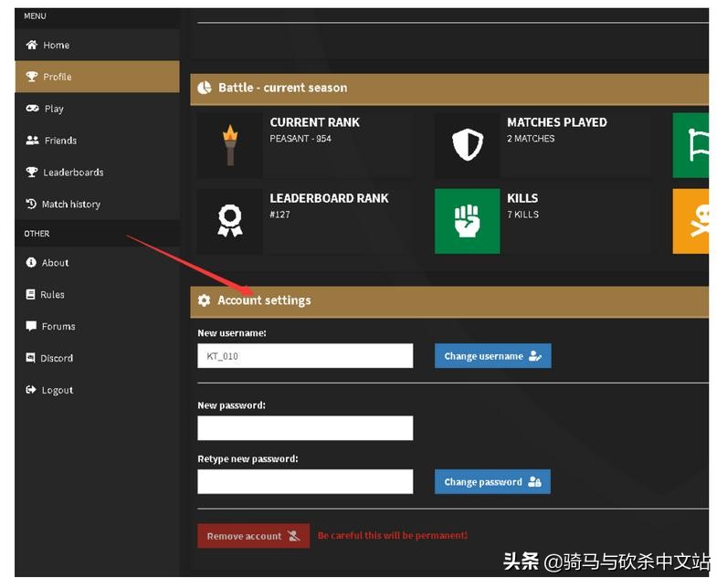Click the Leaderboards trophy icon
The width and height of the screenshot is (727, 588).
(x=32, y=172)
